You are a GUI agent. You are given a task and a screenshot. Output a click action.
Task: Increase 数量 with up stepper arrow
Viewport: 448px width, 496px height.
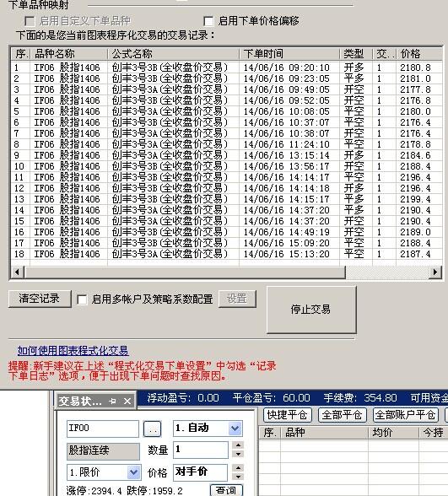click(x=238, y=445)
